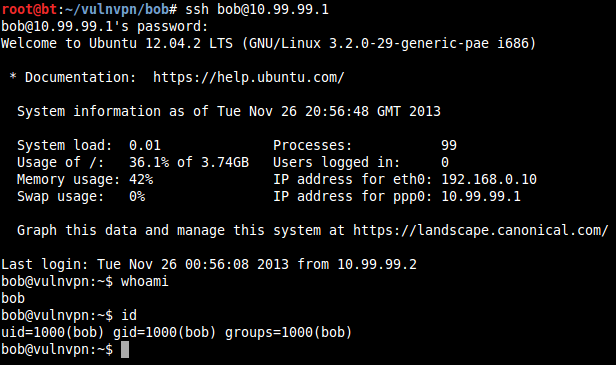The height and width of the screenshot is (365, 616).
Task: Click the id command line
Action: click(69, 315)
